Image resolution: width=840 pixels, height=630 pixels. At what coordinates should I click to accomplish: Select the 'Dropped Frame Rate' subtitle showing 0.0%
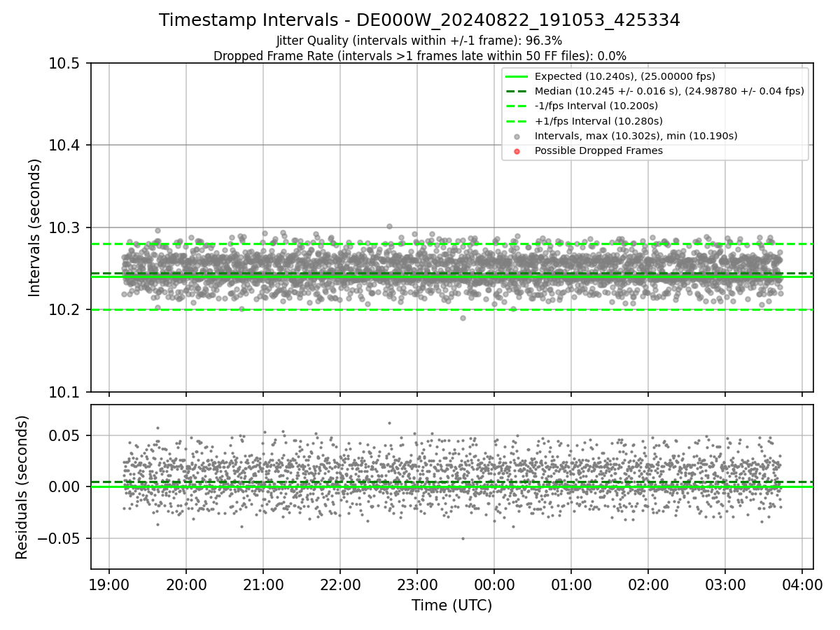coord(419,55)
